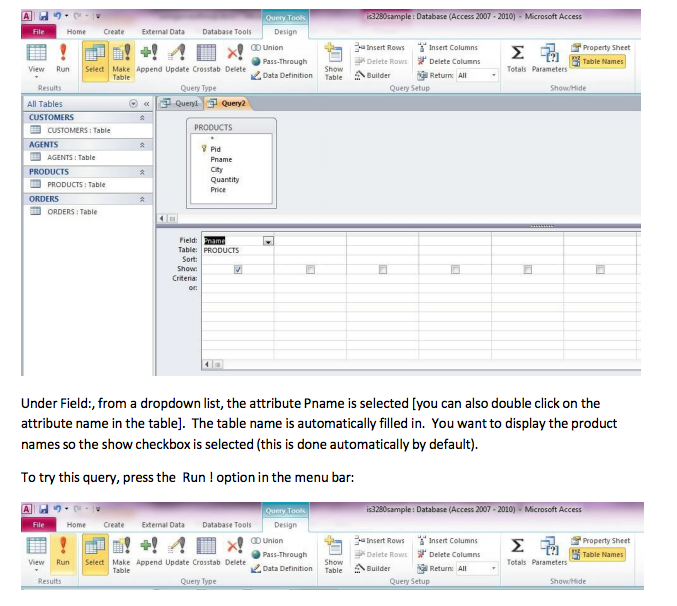Click Builder in upper ribbon
This screenshot has width=677, height=606.
pyautogui.click(x=372, y=75)
